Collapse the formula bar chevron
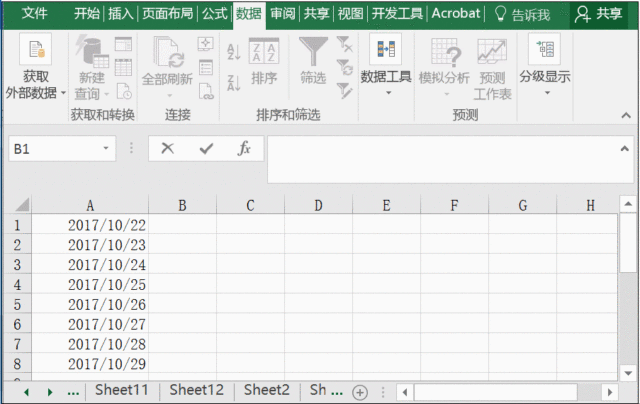Image resolution: width=640 pixels, height=404 pixels. pyautogui.click(x=624, y=149)
